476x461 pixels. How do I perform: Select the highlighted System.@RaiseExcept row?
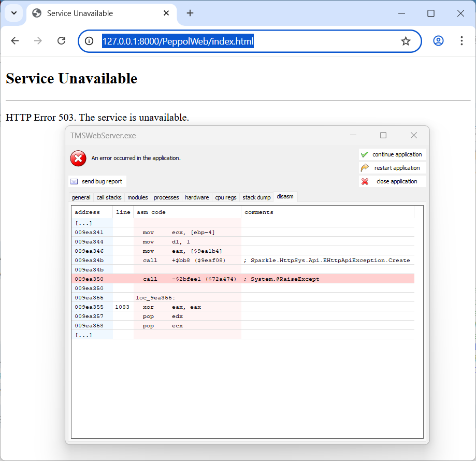(242, 279)
